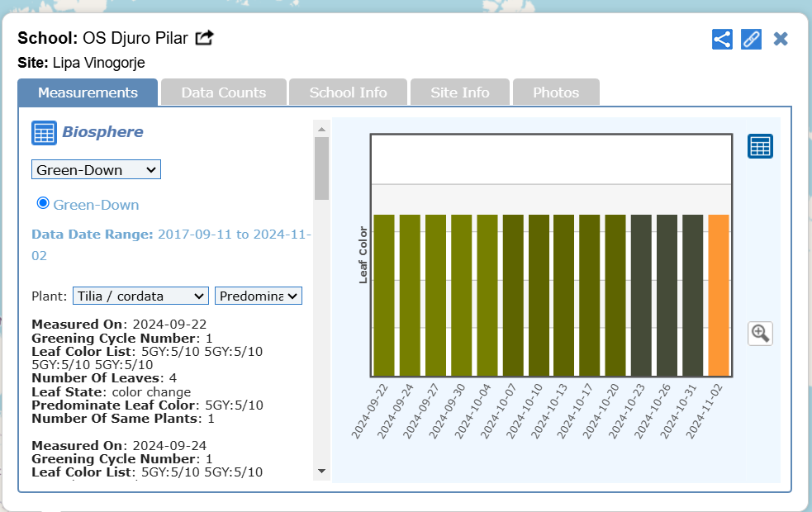The width and height of the screenshot is (812, 512).
Task: Switch to the Data Counts tab
Action: (224, 92)
